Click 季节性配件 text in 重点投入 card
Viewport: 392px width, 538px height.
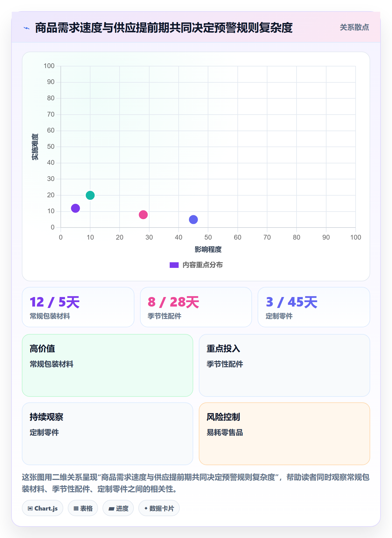click(x=225, y=364)
